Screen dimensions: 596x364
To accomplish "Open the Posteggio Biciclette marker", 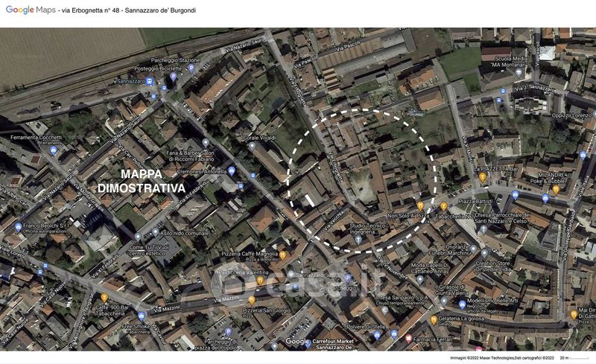I will (x=174, y=76).
